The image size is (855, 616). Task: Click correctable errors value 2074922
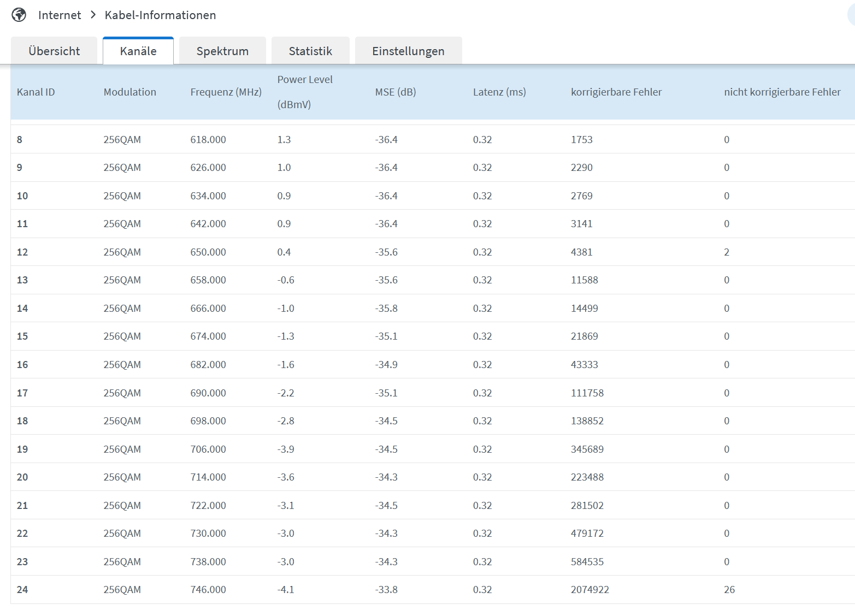[590, 590]
